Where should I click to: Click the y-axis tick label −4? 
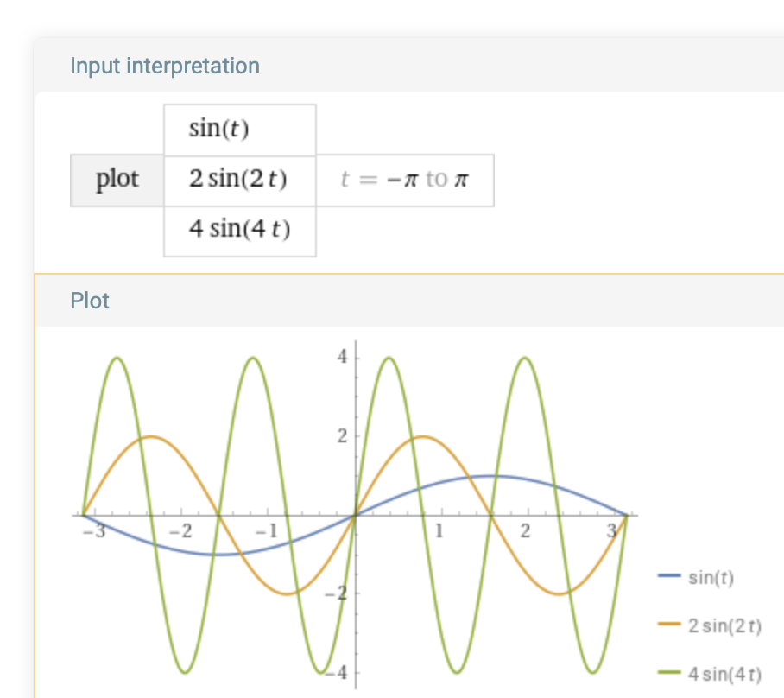[x=339, y=673]
